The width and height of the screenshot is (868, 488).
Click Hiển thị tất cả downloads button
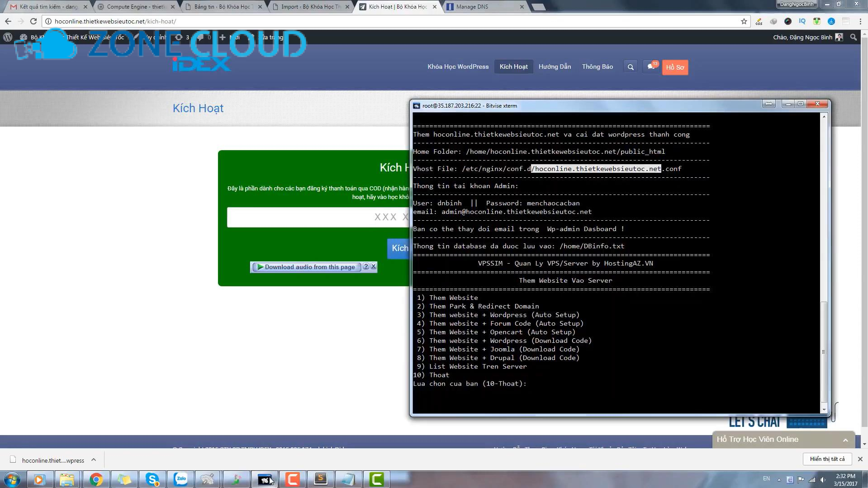(827, 459)
